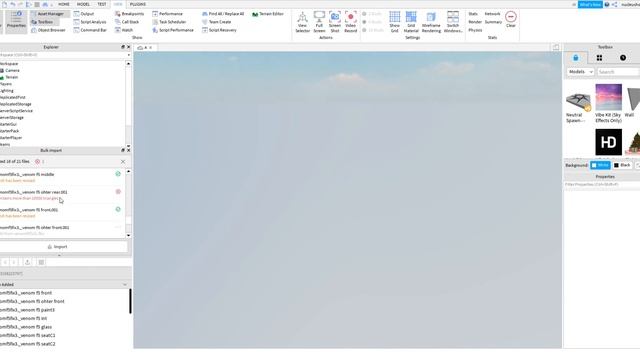Open the Models category dropdown
This screenshot has height=360, width=640.
click(580, 72)
